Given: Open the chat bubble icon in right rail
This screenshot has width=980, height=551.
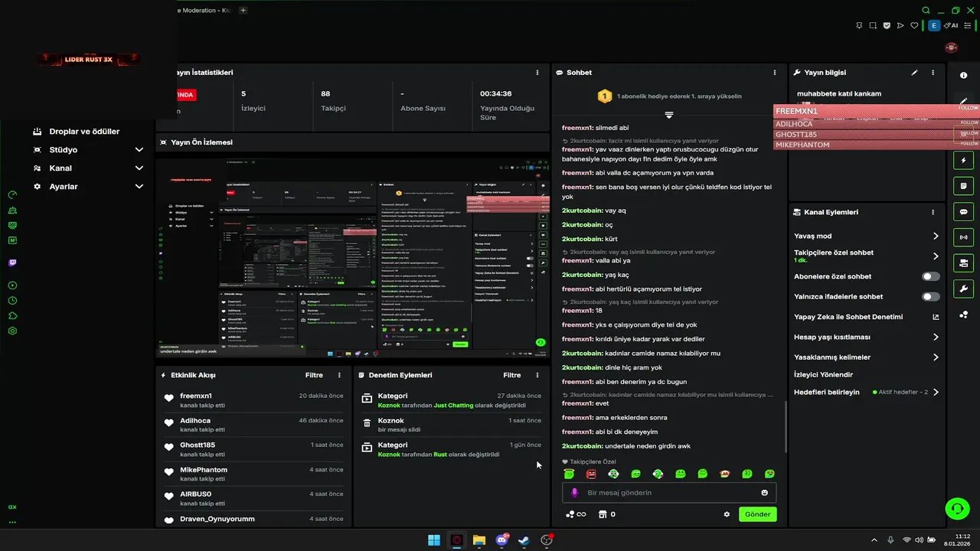Looking at the screenshot, I should point(963,212).
